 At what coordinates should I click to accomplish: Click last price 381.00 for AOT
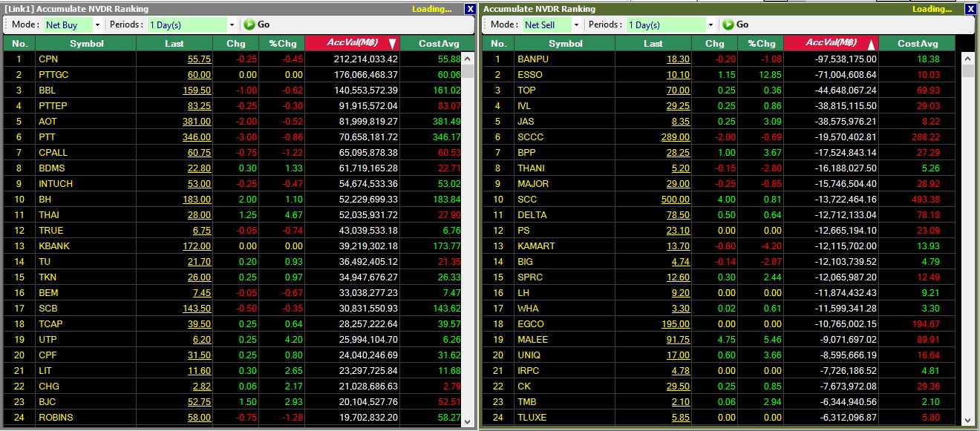pos(197,121)
